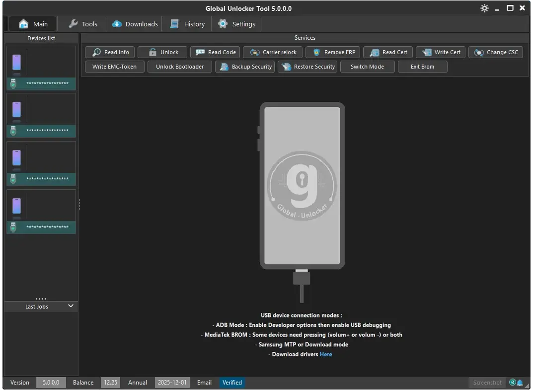Open the Downloads tab
The height and width of the screenshot is (392, 533).
pos(135,24)
